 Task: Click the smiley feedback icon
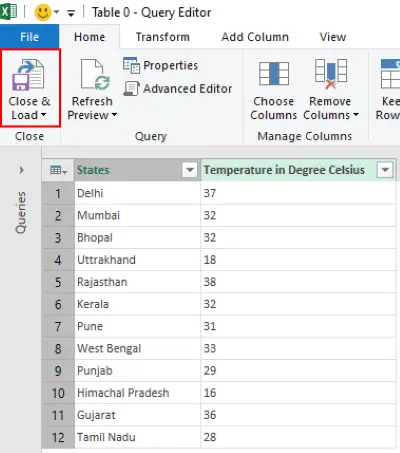click(x=43, y=13)
